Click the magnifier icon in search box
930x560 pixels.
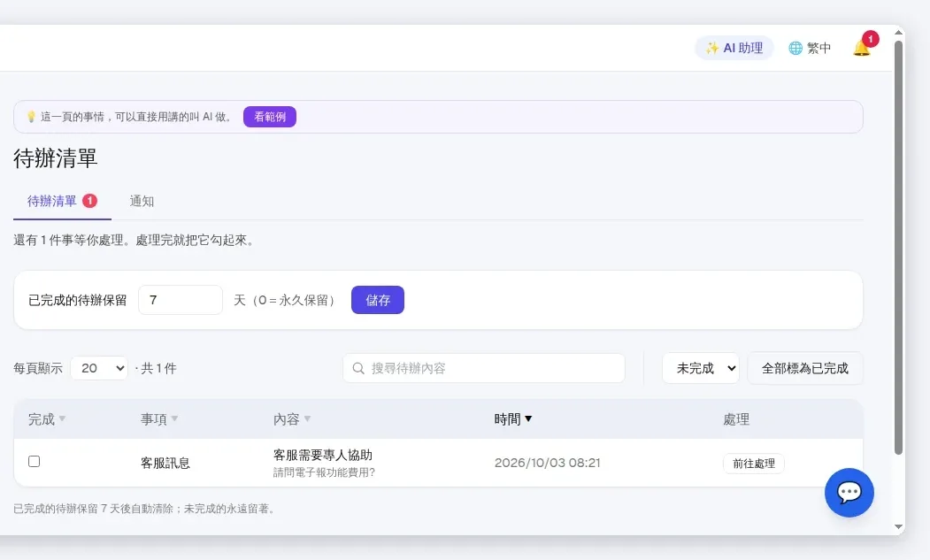[x=358, y=368]
